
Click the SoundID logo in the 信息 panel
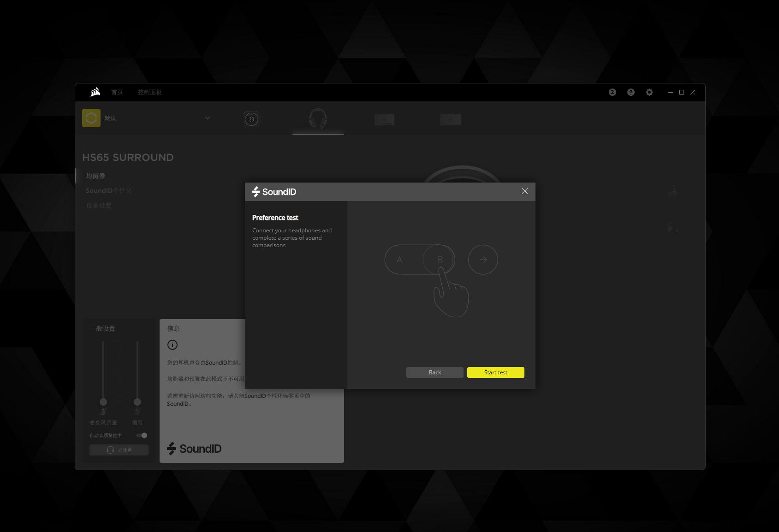pos(194,449)
